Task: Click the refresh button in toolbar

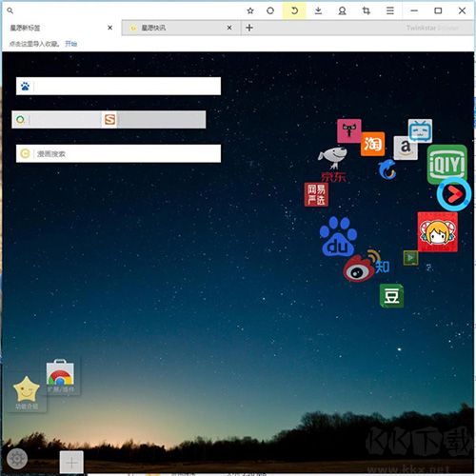Action: (x=294, y=10)
